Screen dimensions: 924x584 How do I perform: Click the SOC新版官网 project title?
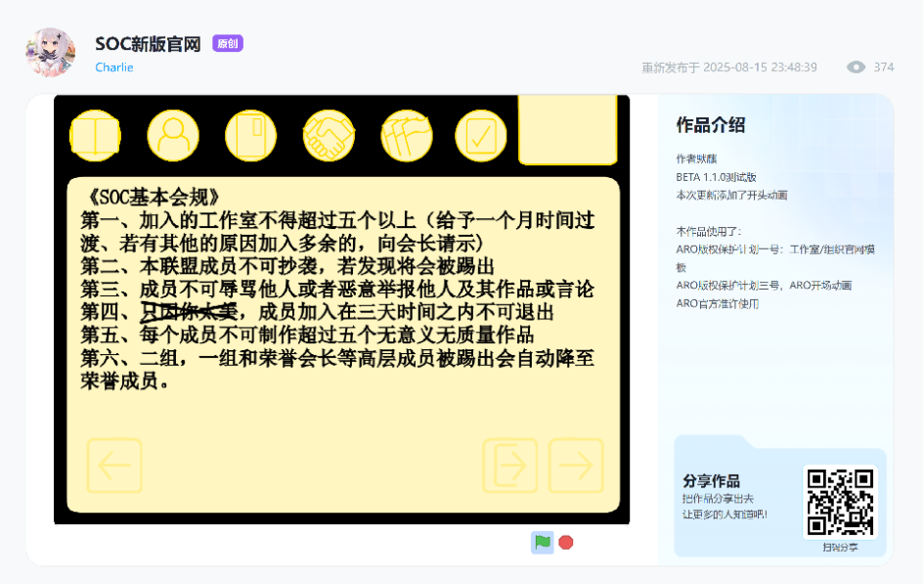[148, 44]
